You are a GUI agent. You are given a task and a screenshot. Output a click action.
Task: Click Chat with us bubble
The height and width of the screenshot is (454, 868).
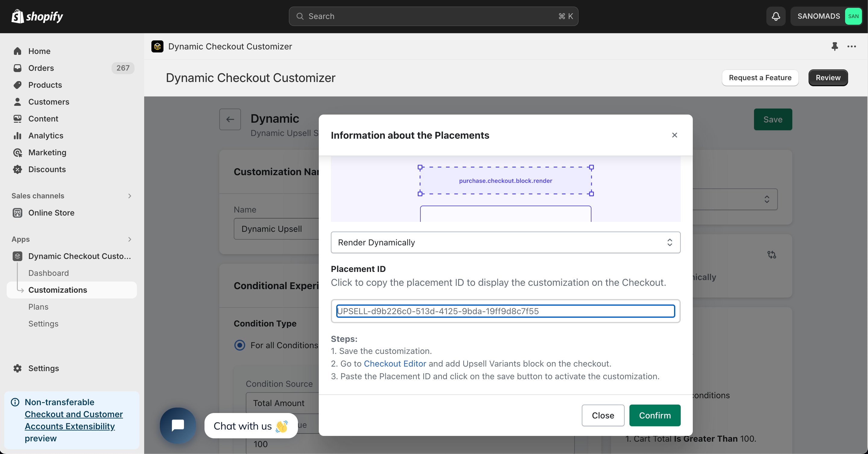[x=251, y=426]
